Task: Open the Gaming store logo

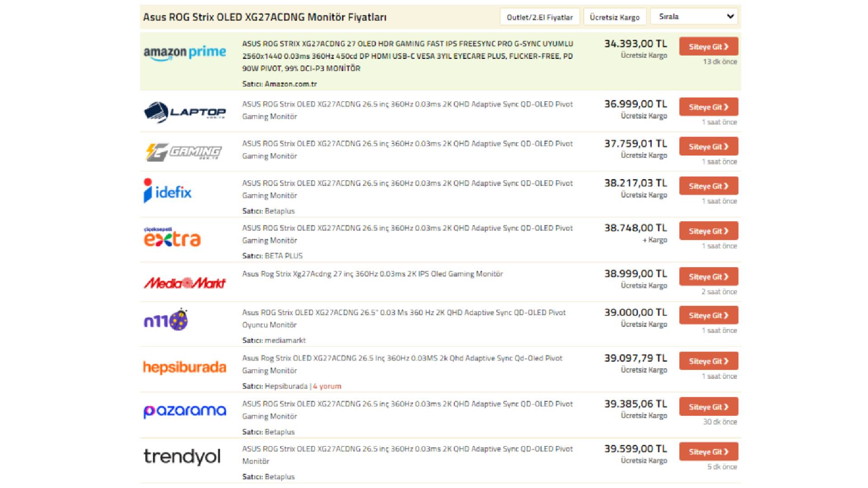Action: (183, 152)
